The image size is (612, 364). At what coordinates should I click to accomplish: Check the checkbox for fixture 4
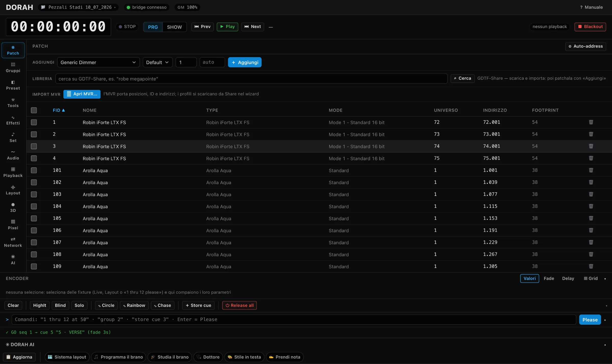tap(34, 158)
